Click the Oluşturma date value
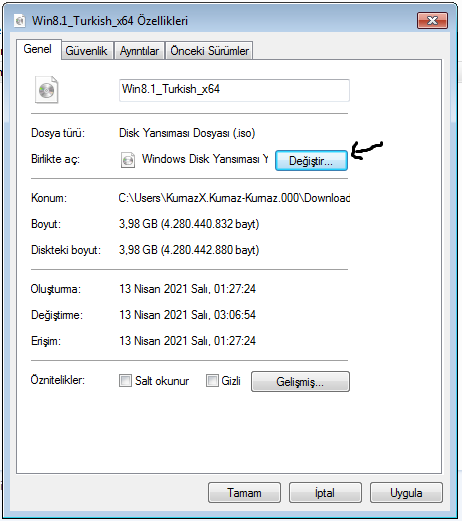 click(x=187, y=289)
